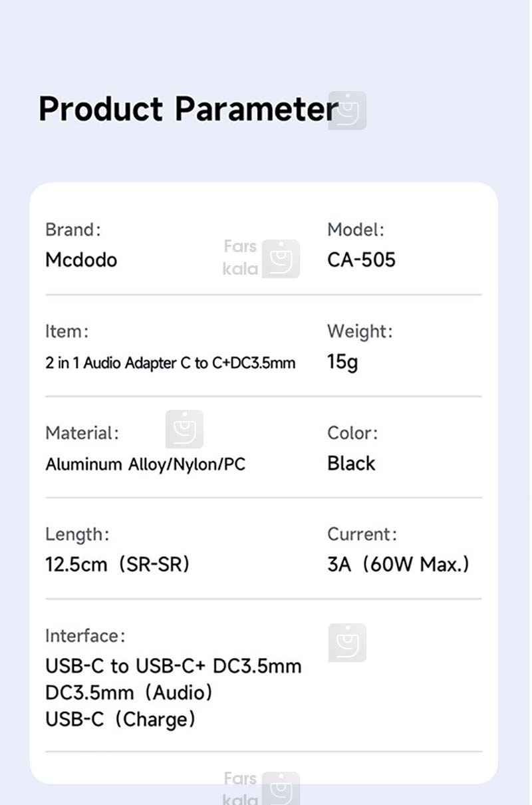Click the Aluminum Alloy/Nylon/PC material text
532x805 pixels.
(146, 464)
